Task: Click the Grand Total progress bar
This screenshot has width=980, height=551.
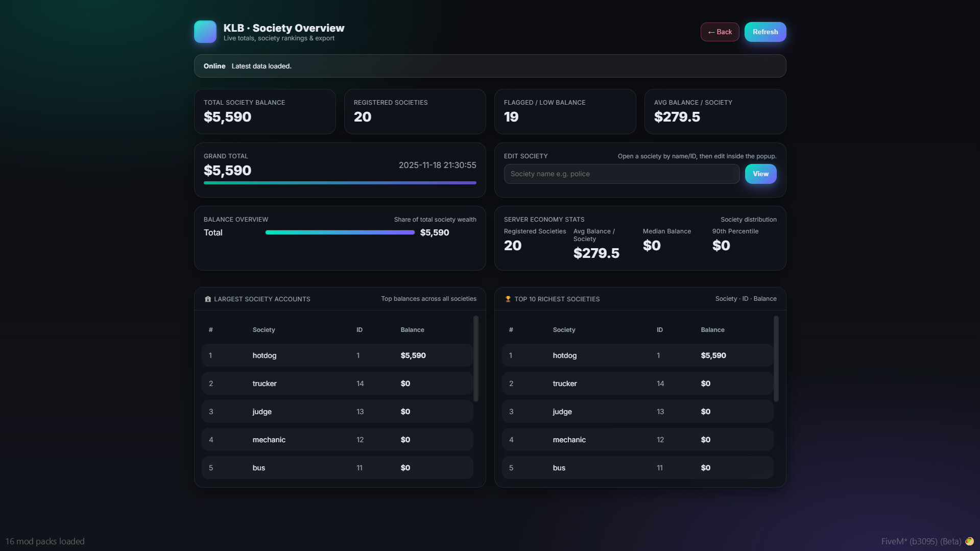Action: 340,182
